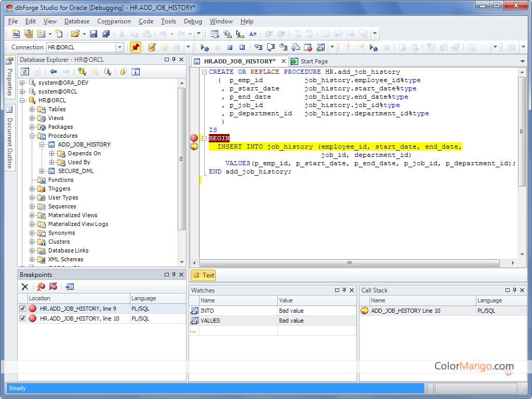Click the New SQL document icon
Screen dimensions: 532x399
click(16, 34)
